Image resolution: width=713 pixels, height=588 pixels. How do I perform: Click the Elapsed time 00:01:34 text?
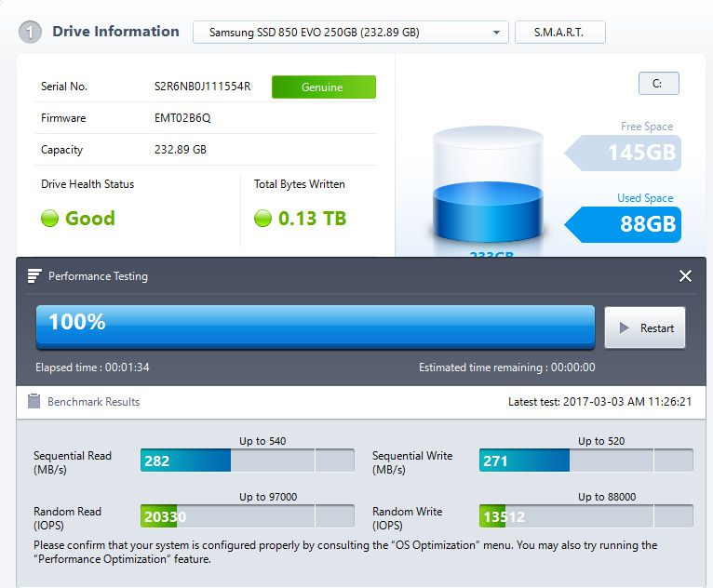click(92, 367)
